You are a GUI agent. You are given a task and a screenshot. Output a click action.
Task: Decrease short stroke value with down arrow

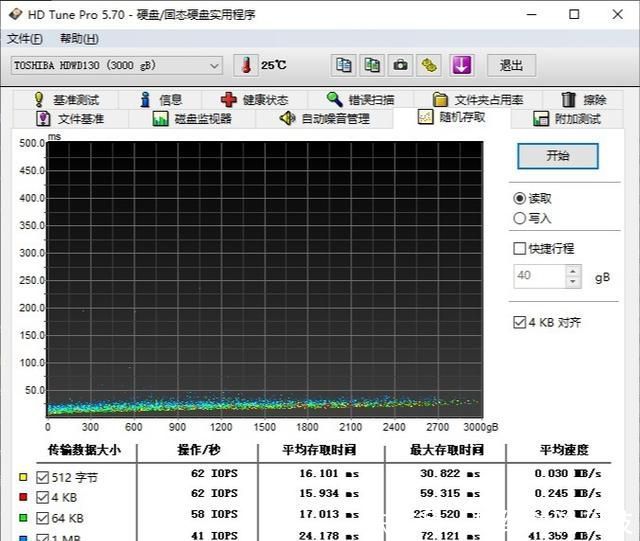click(x=573, y=282)
